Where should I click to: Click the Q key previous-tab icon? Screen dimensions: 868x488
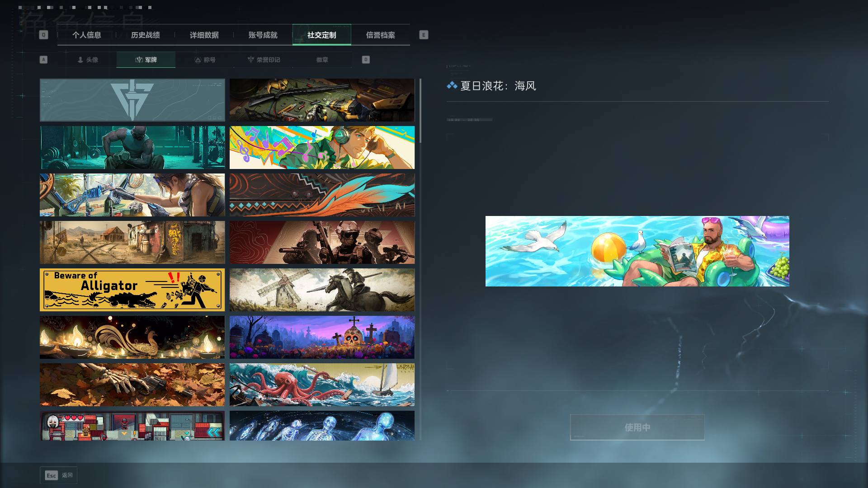click(43, 35)
